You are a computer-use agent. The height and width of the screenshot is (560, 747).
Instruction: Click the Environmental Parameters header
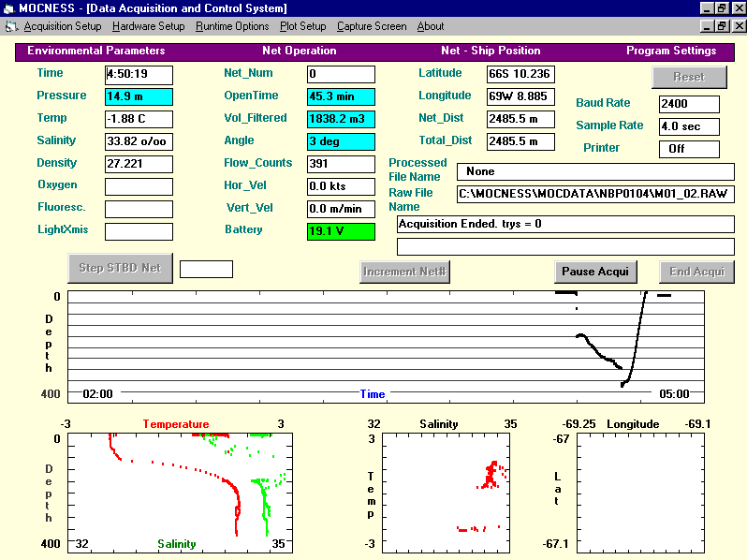click(x=96, y=51)
